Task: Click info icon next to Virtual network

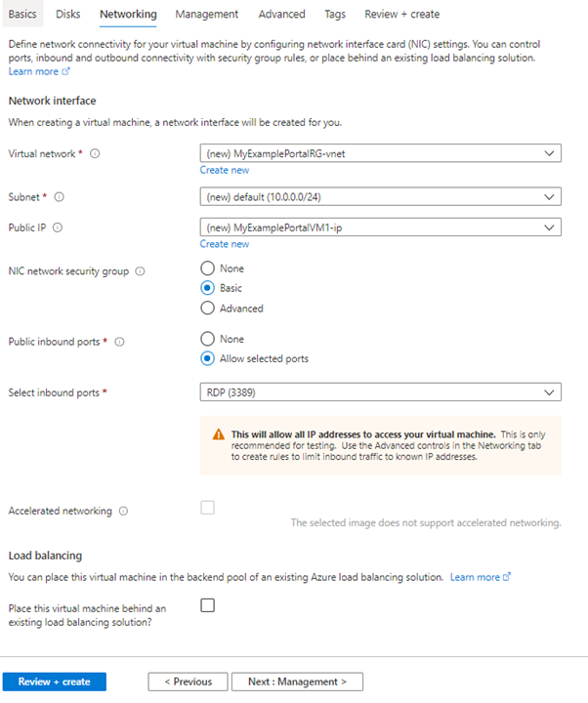Action: (x=95, y=154)
